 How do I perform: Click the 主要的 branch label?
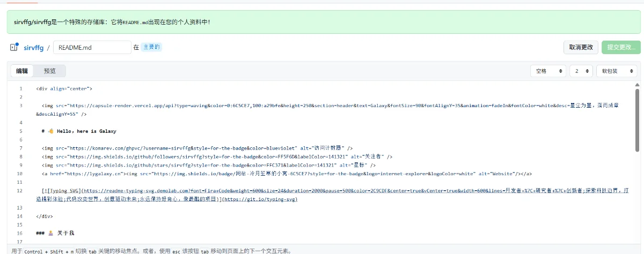(x=151, y=47)
